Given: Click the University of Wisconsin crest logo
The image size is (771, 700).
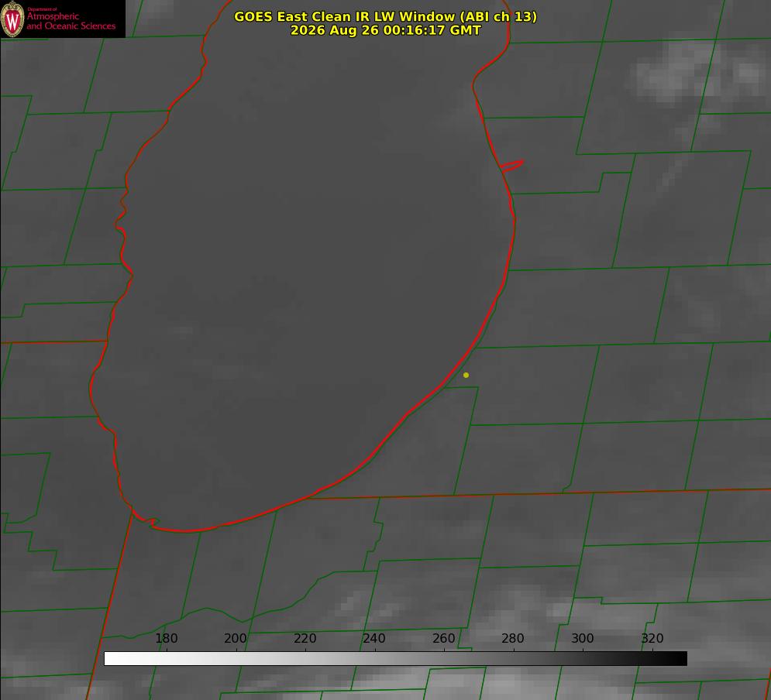Looking at the screenshot, I should coord(12,19).
